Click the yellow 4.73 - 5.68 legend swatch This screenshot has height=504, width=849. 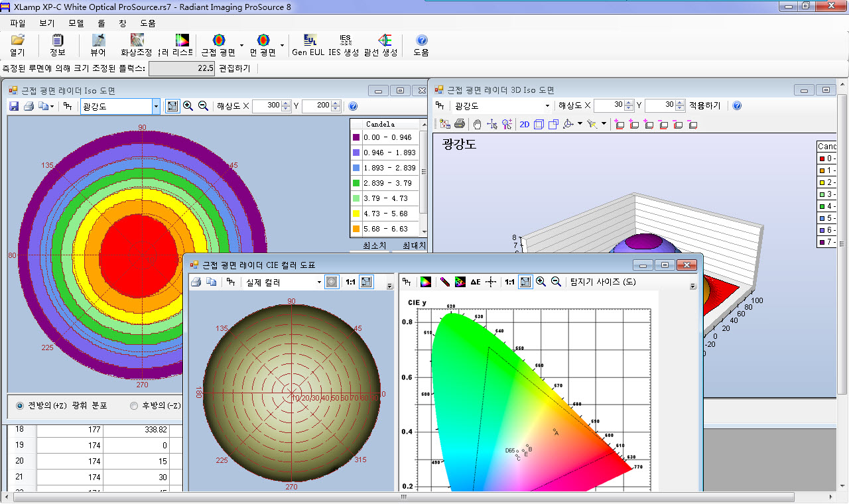click(x=356, y=214)
